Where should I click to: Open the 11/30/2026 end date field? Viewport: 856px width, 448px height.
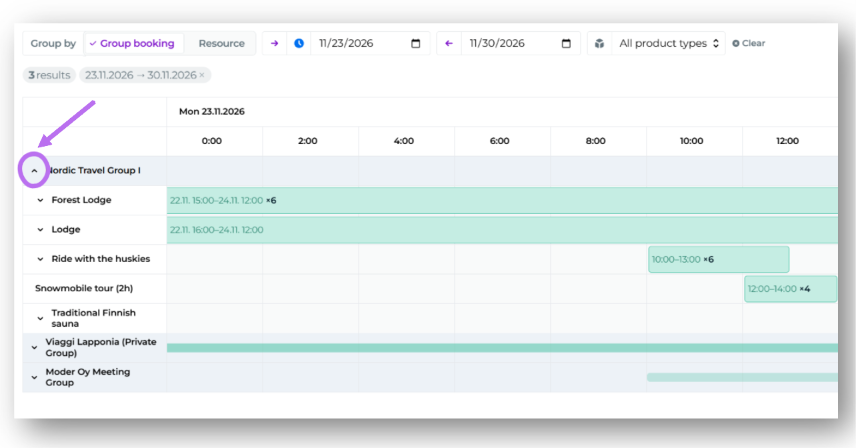(521, 44)
